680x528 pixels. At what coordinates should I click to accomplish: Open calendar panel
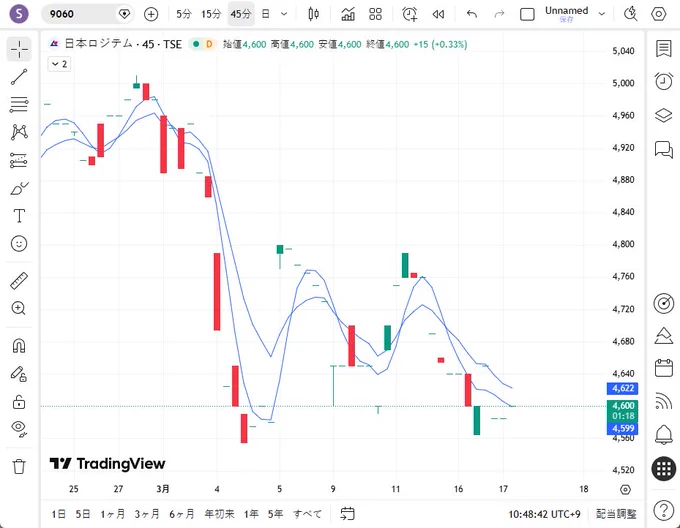coord(664,368)
